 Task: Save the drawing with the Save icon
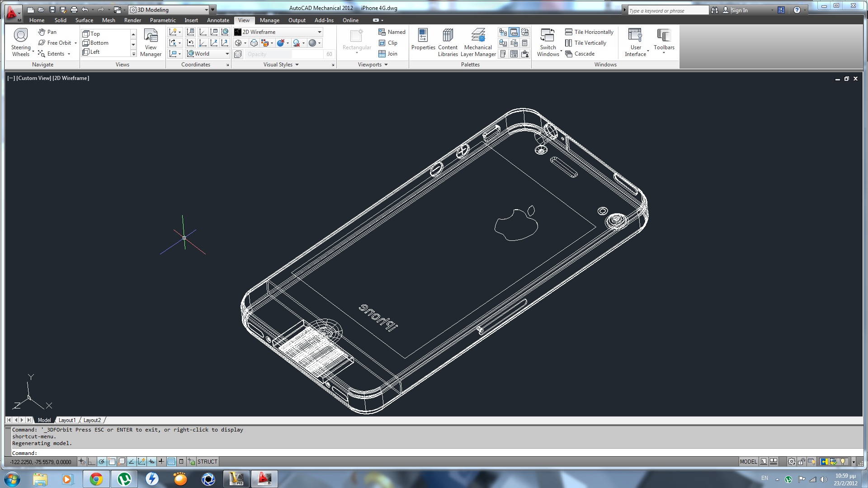point(52,9)
